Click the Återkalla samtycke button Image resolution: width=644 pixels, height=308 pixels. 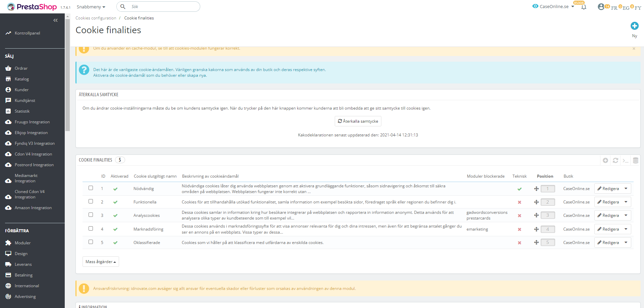tap(358, 121)
